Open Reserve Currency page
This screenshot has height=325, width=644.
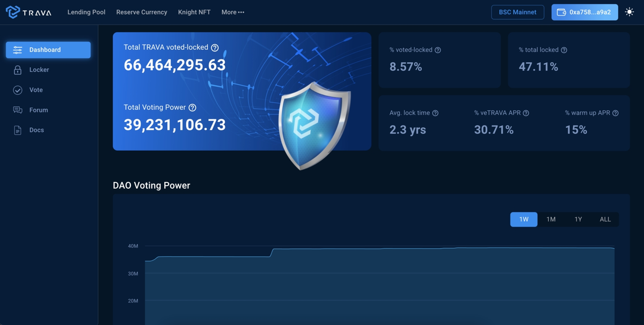[142, 12]
